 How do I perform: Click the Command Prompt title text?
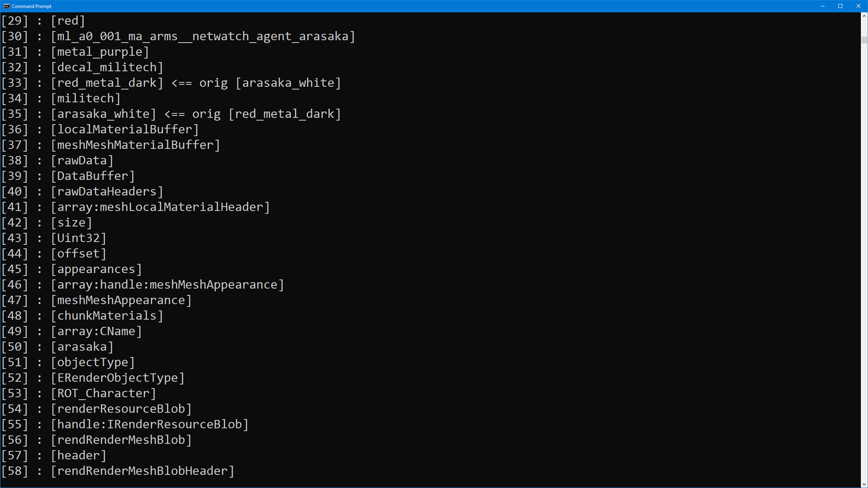[32, 6]
